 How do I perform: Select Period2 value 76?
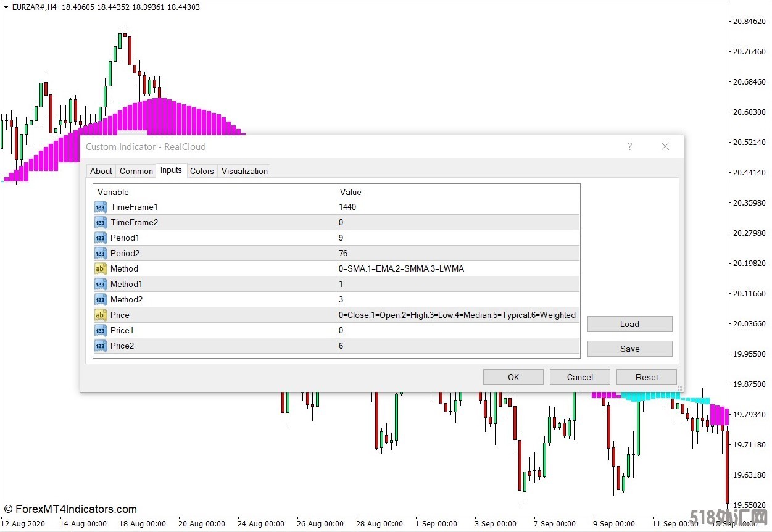point(458,253)
